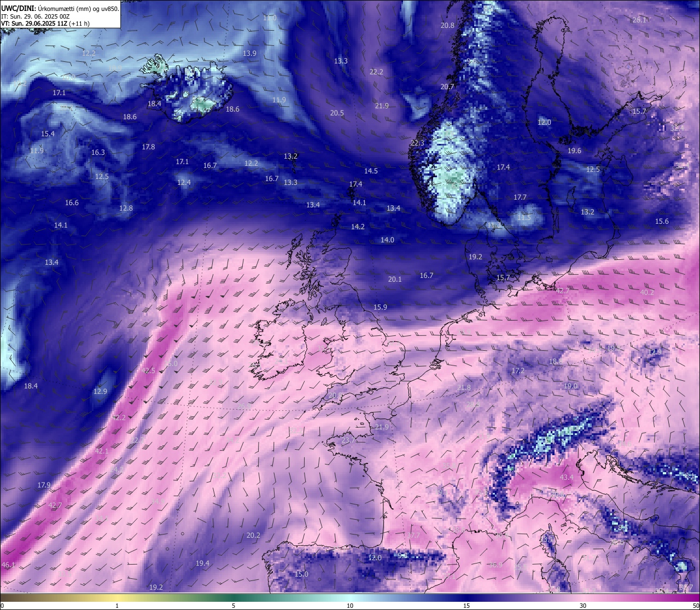Click the 42.5 value west of Ireland

tap(149, 370)
